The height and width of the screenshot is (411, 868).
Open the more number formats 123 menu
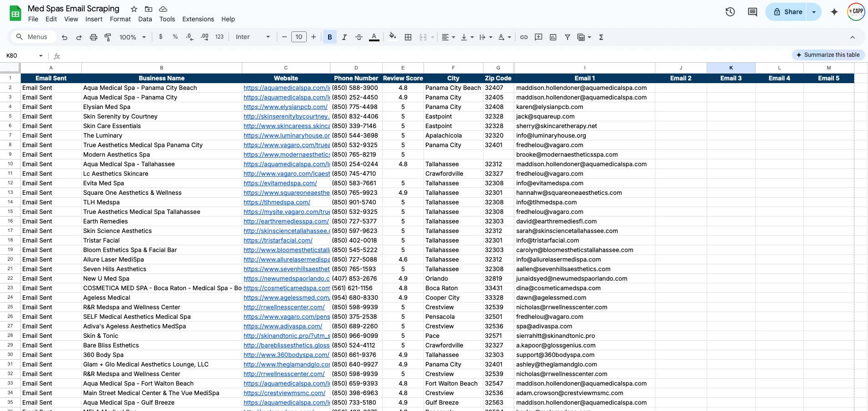tap(219, 37)
